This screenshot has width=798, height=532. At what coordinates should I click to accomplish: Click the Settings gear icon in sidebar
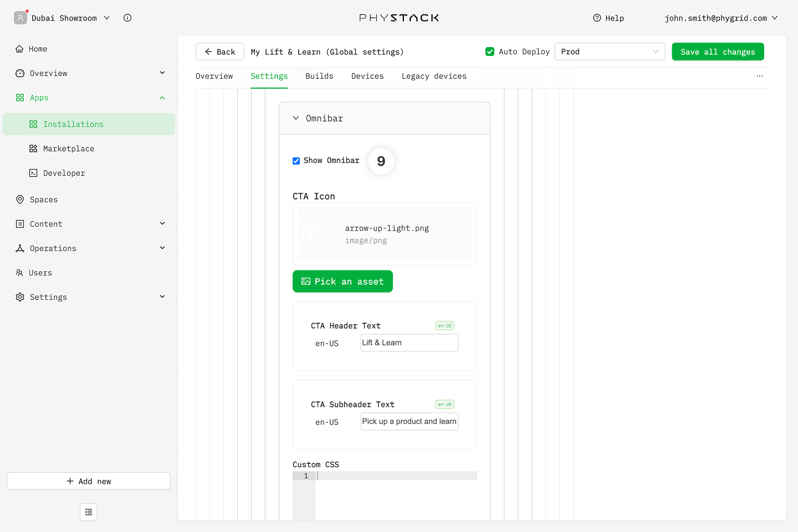pyautogui.click(x=20, y=297)
